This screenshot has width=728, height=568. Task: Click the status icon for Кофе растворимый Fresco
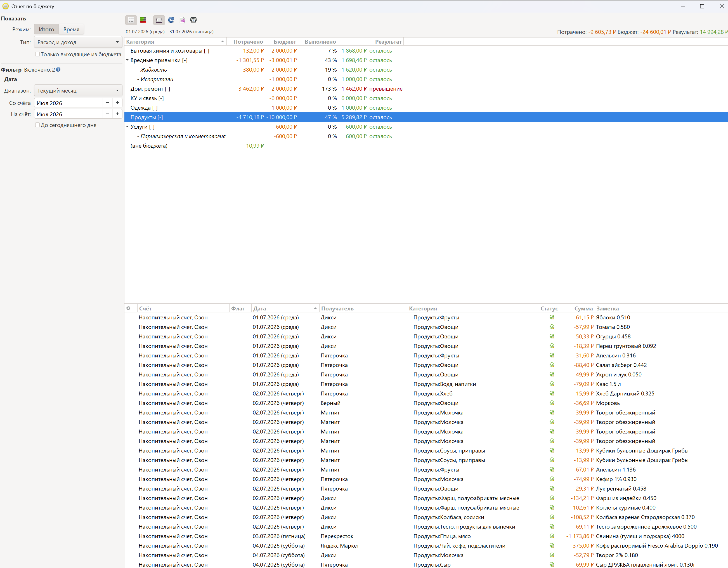click(x=552, y=545)
